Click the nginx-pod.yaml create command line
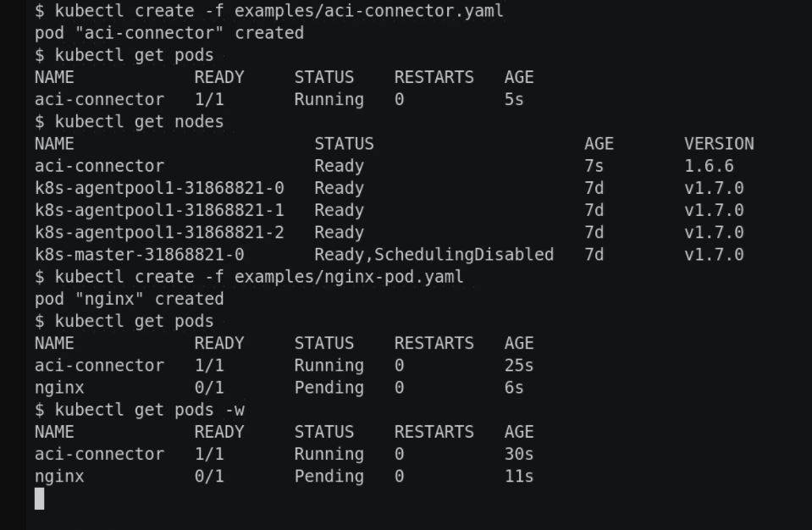Image resolution: width=812 pixels, height=530 pixels. coord(249,277)
